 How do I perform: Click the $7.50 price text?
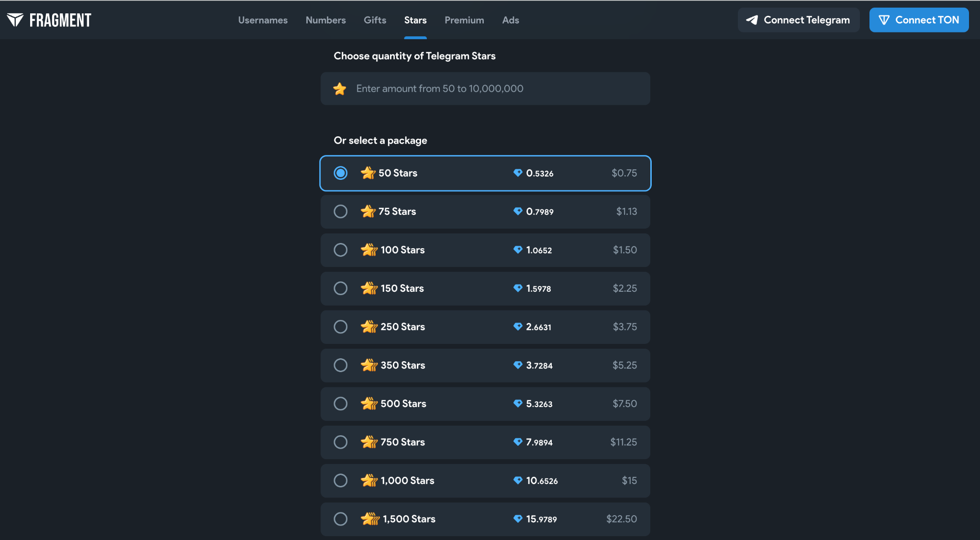624,403
